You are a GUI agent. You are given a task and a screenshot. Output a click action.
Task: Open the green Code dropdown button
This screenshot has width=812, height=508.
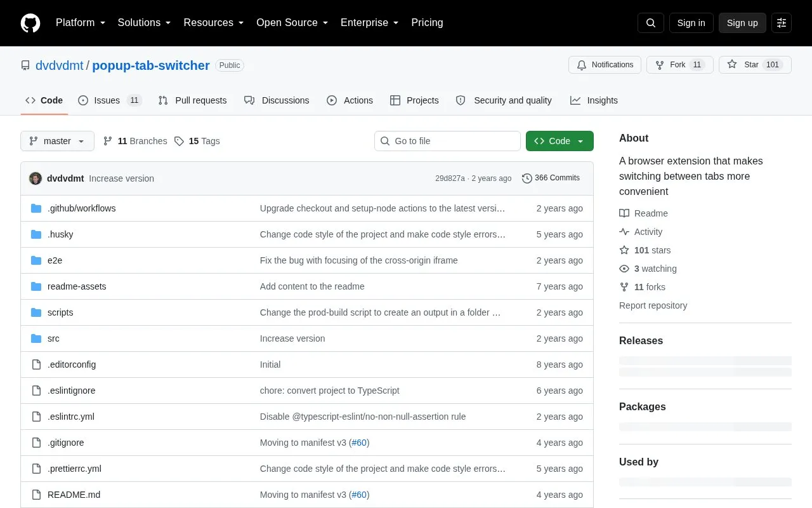coord(560,141)
